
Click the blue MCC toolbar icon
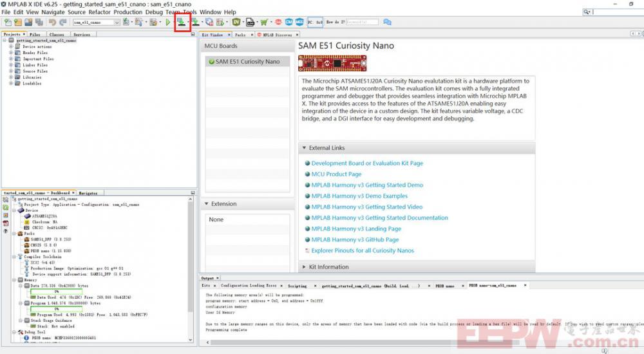pos(299,22)
